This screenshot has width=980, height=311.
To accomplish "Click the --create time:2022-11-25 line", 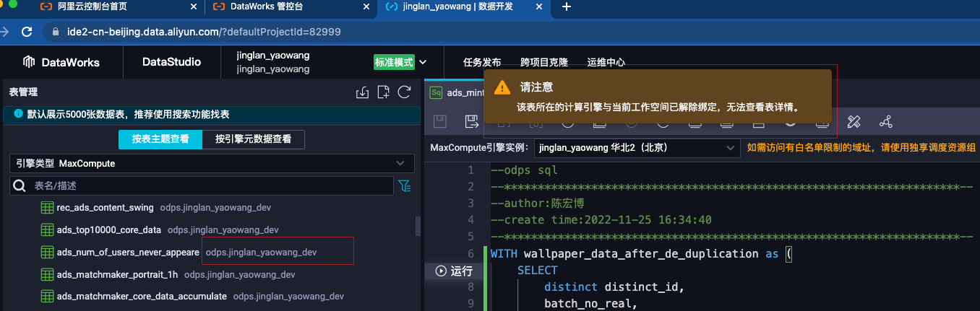I will (x=601, y=220).
